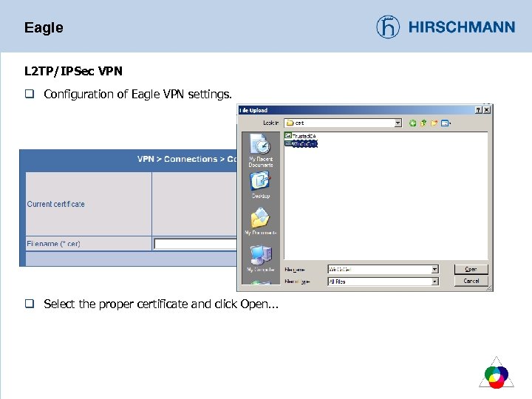Click the VPN > Connections header on the page

187,159
